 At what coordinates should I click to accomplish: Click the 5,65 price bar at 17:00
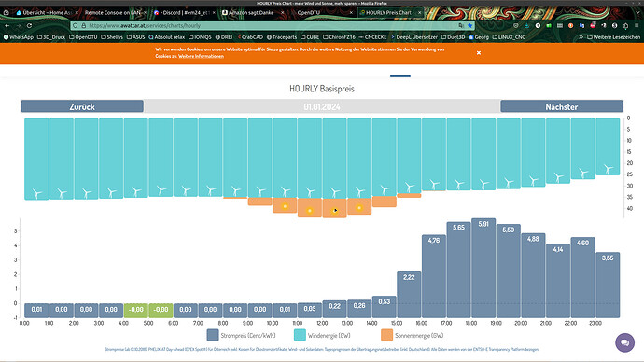tap(459, 270)
